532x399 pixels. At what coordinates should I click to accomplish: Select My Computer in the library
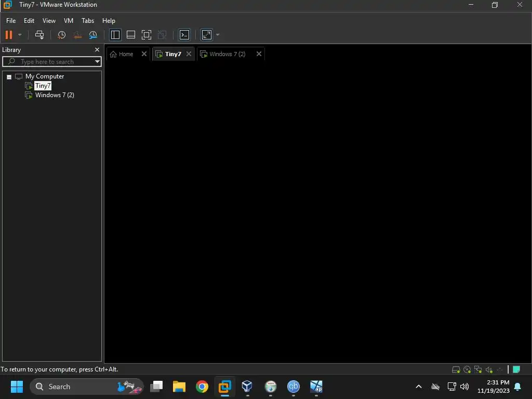click(x=45, y=76)
